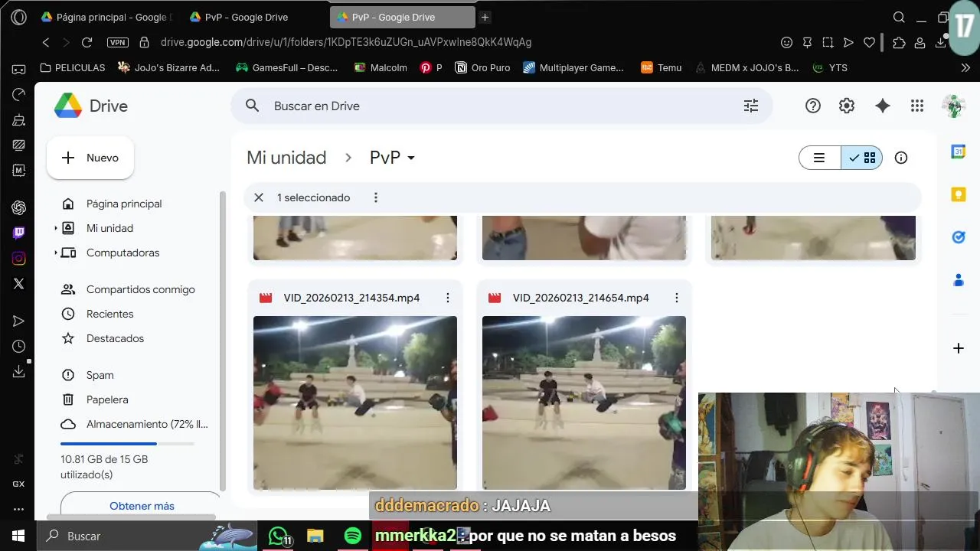Open WhatsApp from the taskbar
This screenshot has width=980, height=551.
pos(279,536)
